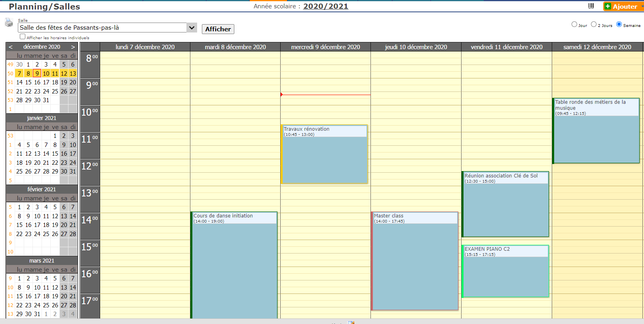Select the Semaine view radio button
This screenshot has width=644, height=324.
(x=619, y=24)
